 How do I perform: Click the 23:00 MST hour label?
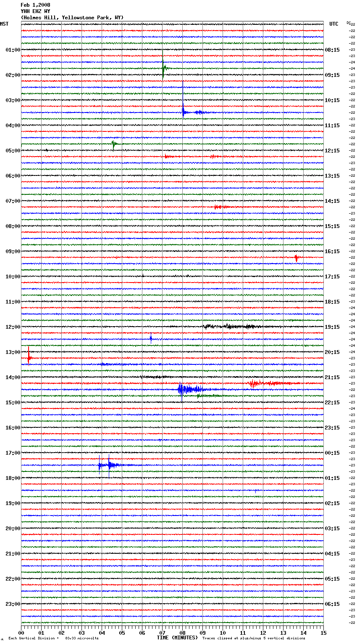pyautogui.click(x=13, y=604)
